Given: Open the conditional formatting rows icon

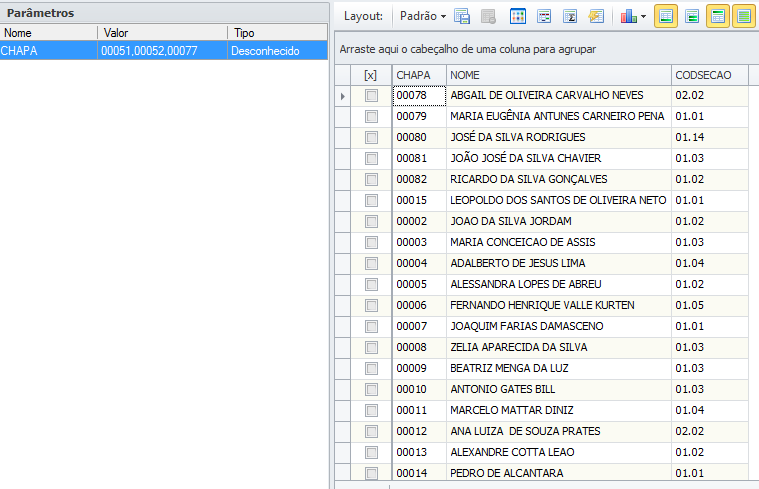Looking at the screenshot, I should [544, 16].
